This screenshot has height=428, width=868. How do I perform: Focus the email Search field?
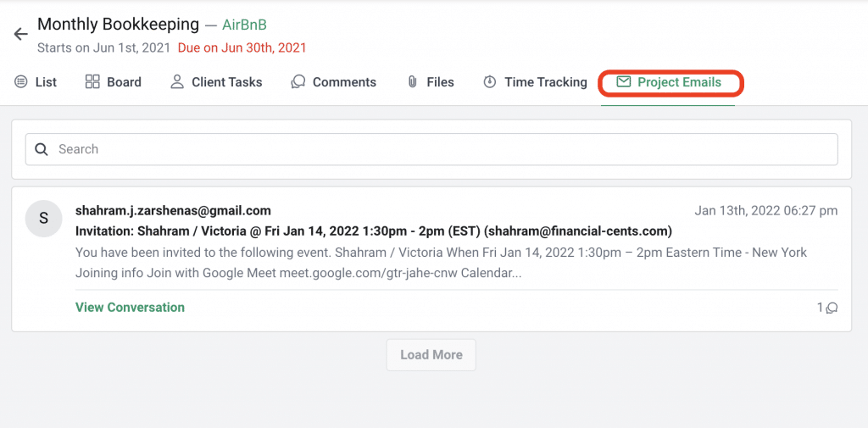(431, 149)
